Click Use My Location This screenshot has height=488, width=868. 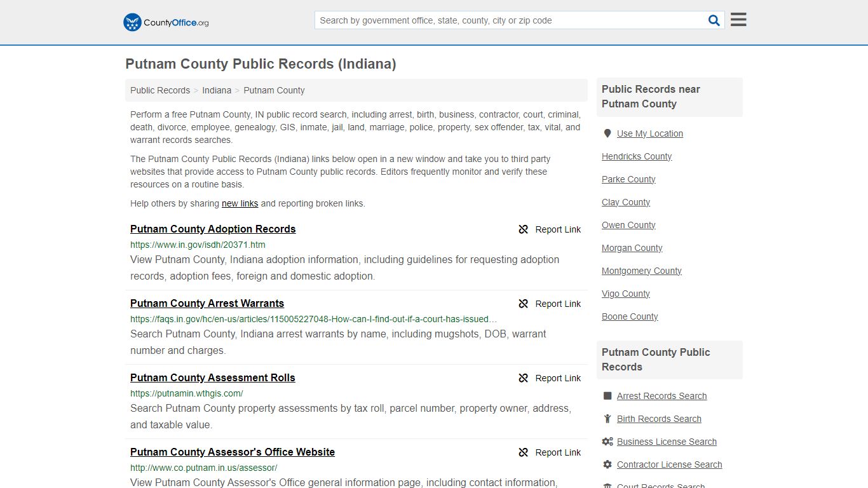[650, 133]
